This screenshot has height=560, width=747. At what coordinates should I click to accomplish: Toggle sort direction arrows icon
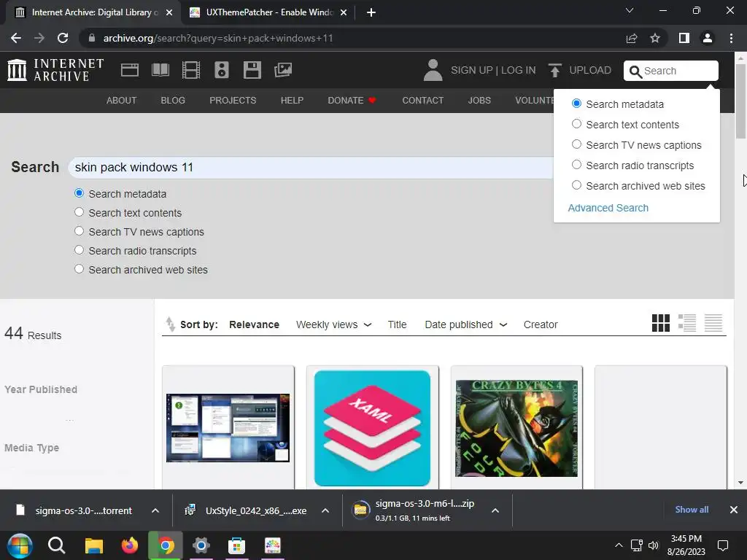tap(170, 324)
